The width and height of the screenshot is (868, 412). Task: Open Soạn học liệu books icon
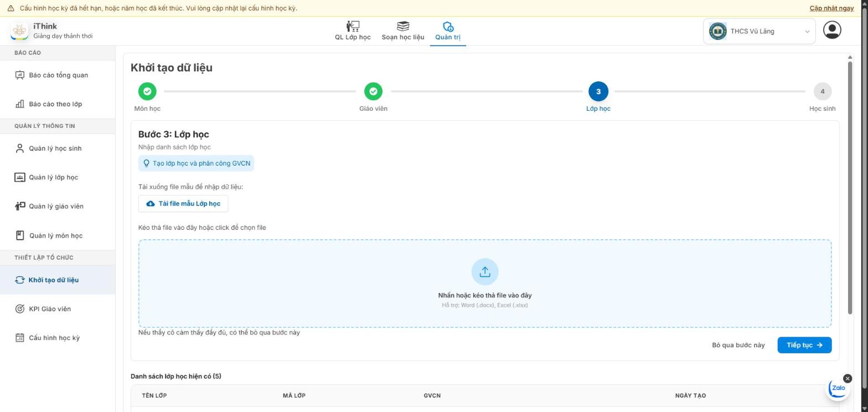pyautogui.click(x=403, y=26)
